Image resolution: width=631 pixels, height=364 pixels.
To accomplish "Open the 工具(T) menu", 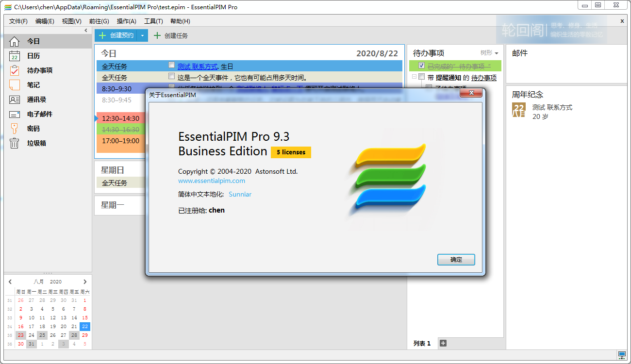I will (x=153, y=21).
